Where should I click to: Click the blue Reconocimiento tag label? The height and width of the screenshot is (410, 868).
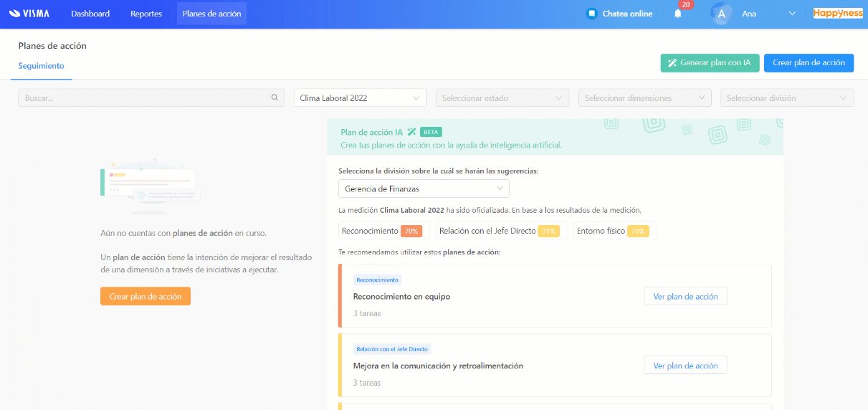[377, 280]
